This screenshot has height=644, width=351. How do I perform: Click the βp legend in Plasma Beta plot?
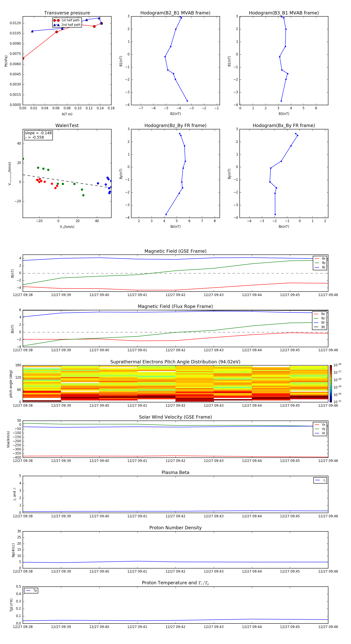(x=320, y=480)
